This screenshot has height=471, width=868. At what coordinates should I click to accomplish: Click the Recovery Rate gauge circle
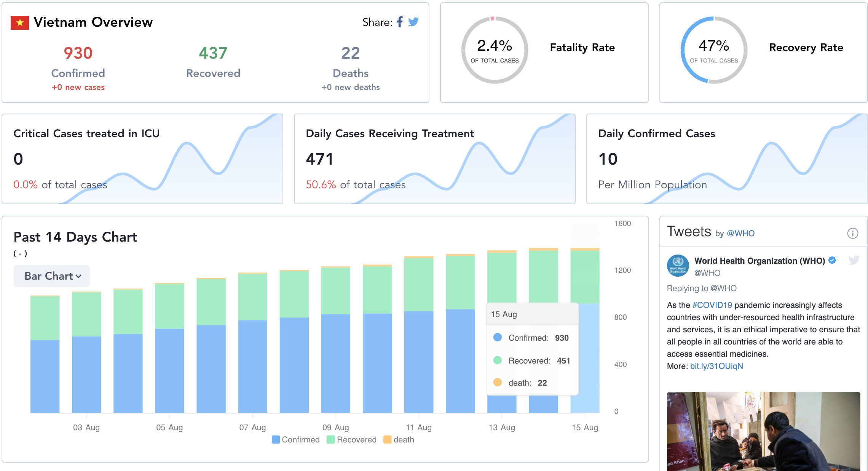coord(714,50)
